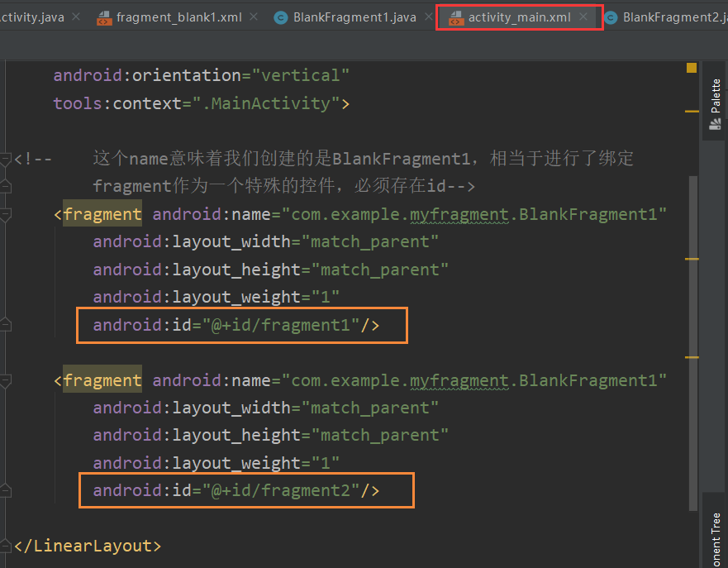Click the "@+id/fragment2" value
728x568 pixels.
[x=281, y=490]
